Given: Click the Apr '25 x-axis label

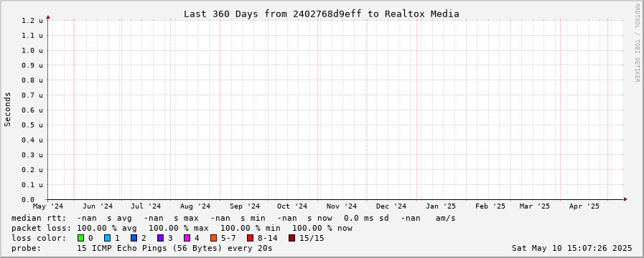Looking at the screenshot, I should point(584,206).
